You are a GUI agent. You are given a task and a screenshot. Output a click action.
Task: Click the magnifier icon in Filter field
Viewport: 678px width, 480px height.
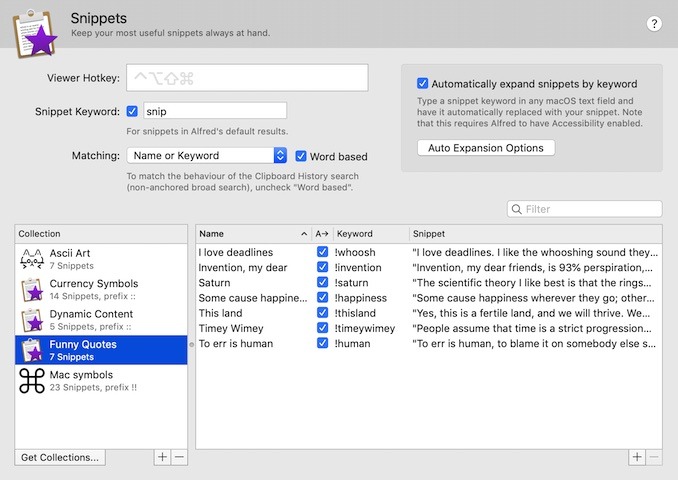pos(516,209)
